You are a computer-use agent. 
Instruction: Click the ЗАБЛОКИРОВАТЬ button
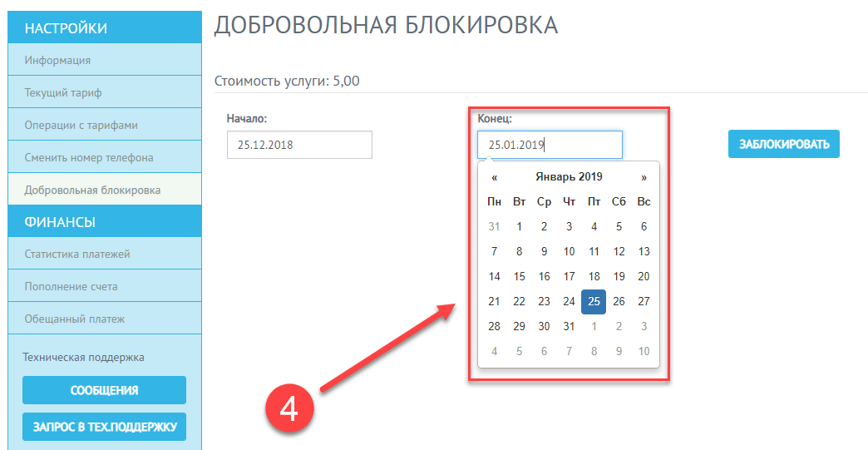pos(784,144)
